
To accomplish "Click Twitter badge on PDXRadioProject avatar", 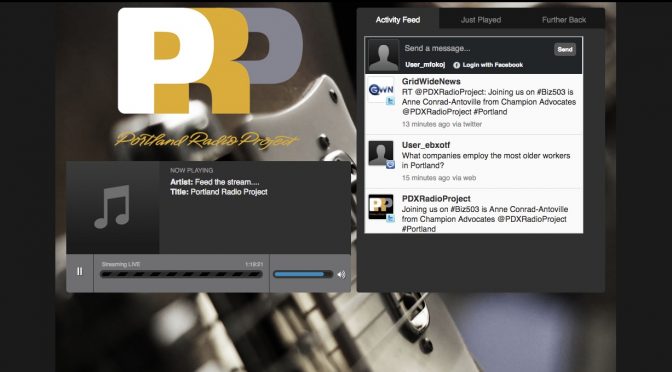I will (390, 219).
